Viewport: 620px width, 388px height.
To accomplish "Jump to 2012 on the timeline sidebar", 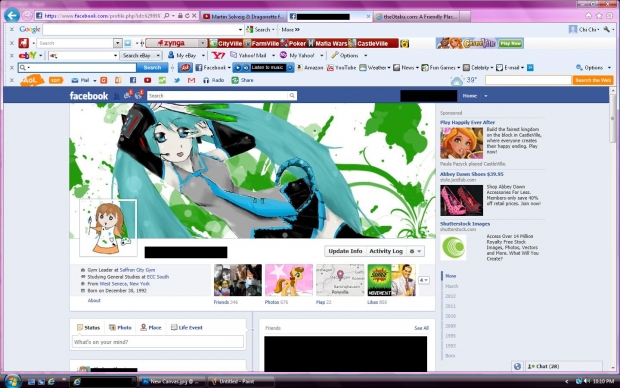I will click(x=450, y=296).
